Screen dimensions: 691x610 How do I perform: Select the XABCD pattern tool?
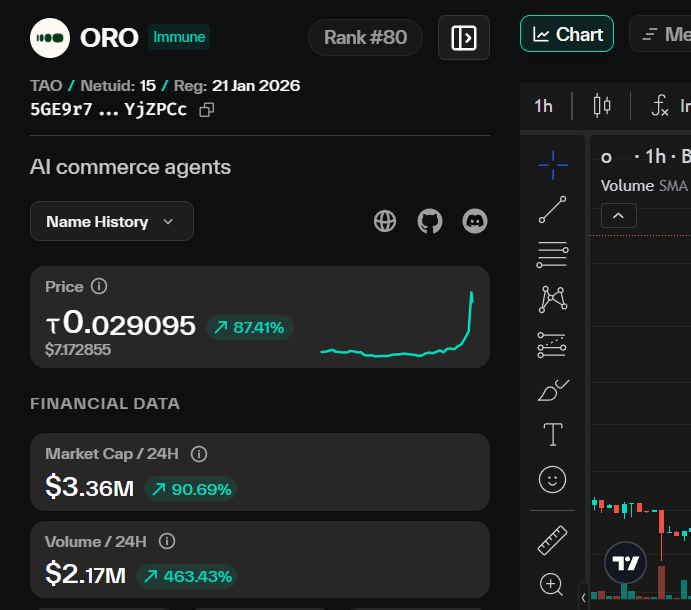click(553, 300)
